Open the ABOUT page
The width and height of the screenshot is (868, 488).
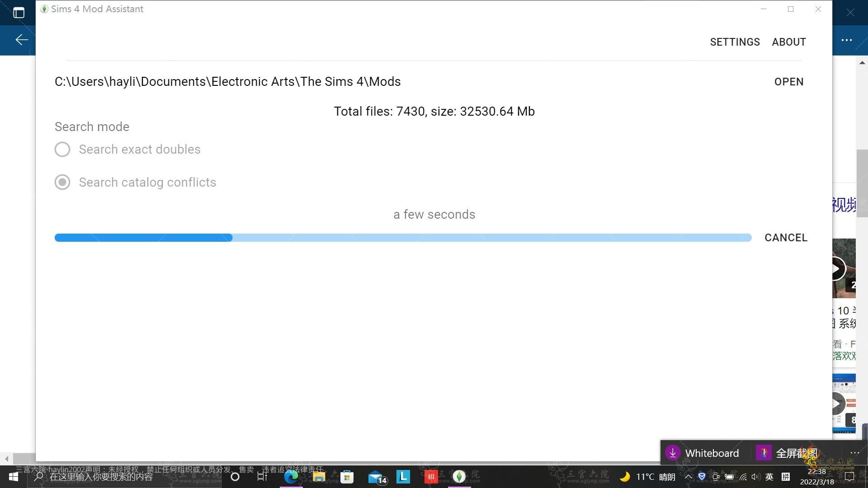789,42
